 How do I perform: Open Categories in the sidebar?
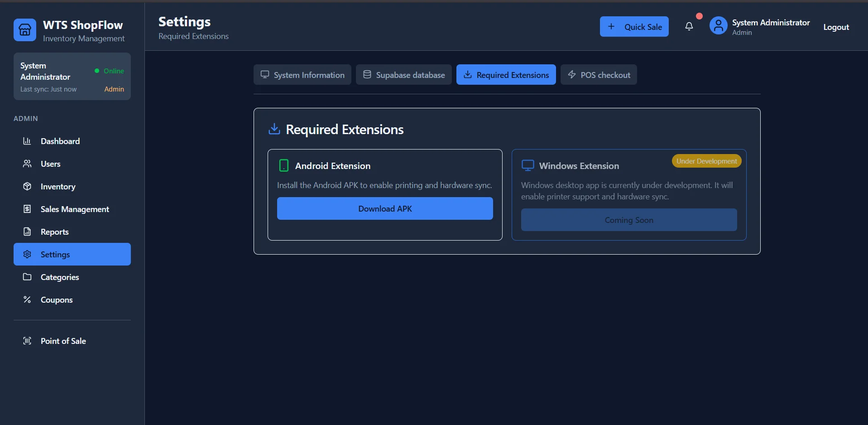click(72, 277)
